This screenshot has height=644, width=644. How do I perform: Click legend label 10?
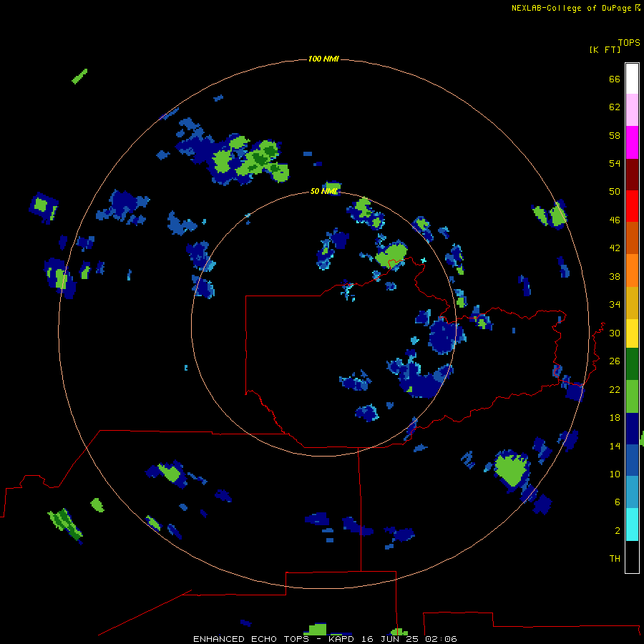tap(615, 474)
